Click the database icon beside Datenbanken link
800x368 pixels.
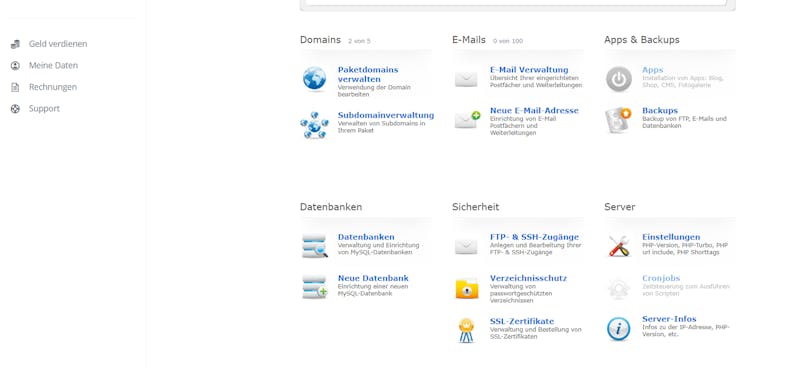[315, 246]
